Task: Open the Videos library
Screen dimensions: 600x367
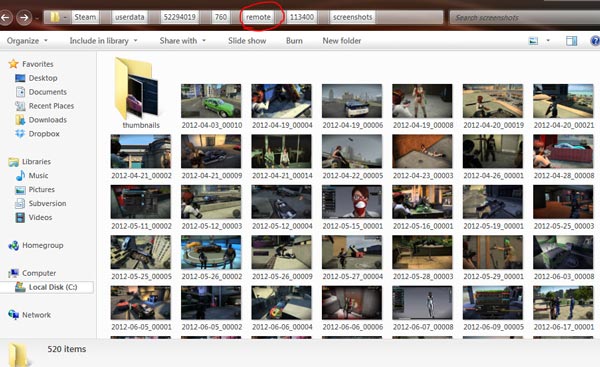Action: click(x=34, y=217)
